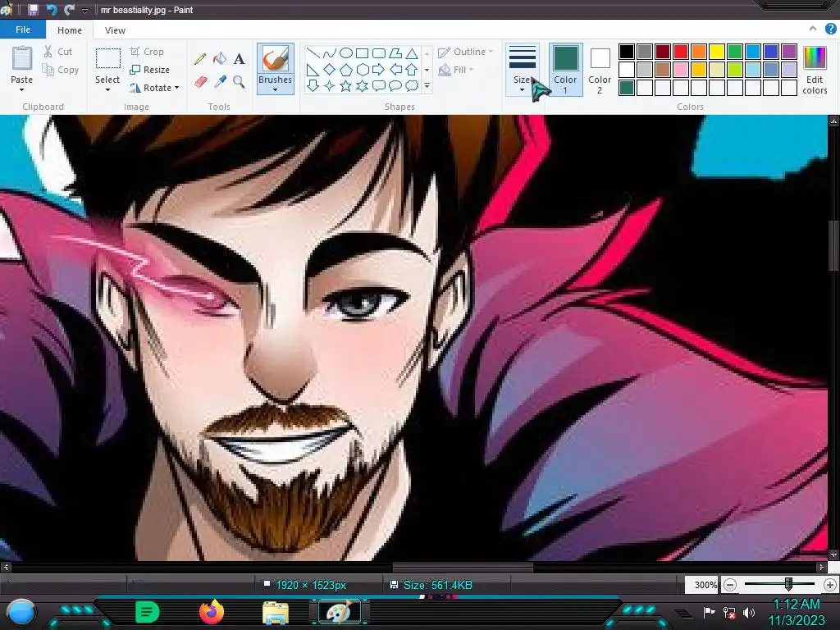This screenshot has width=840, height=630.
Task: Pick the yellow color swatch
Action: tap(717, 52)
